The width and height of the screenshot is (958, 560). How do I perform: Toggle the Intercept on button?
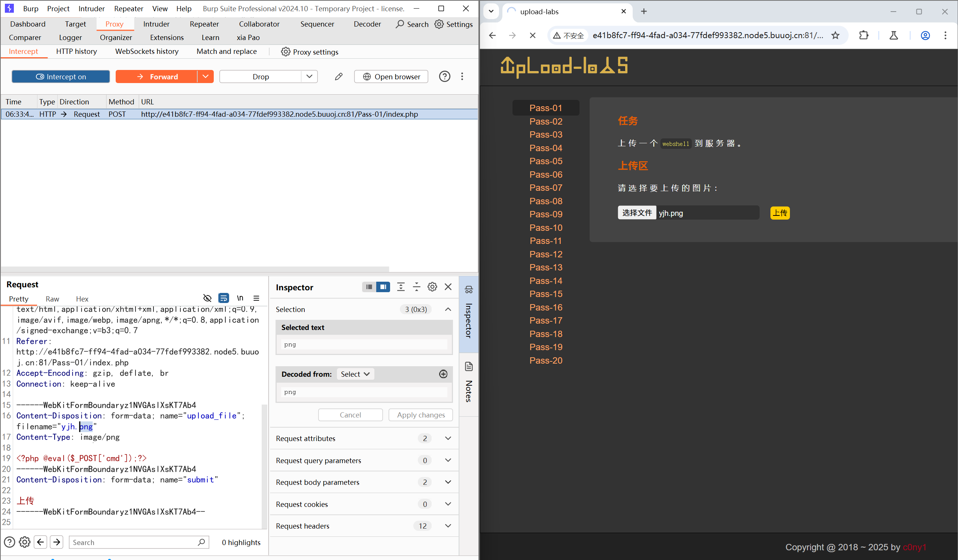click(x=61, y=76)
